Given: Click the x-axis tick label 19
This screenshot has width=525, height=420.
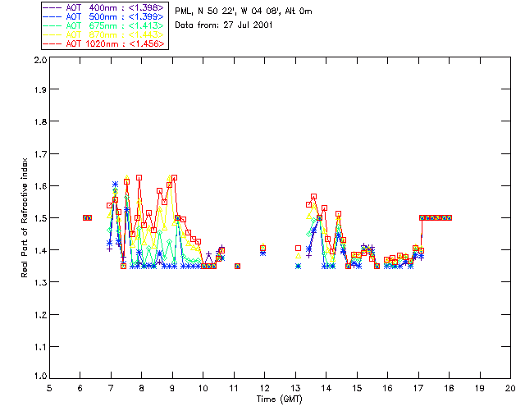Looking at the screenshot, I should 480,388.
